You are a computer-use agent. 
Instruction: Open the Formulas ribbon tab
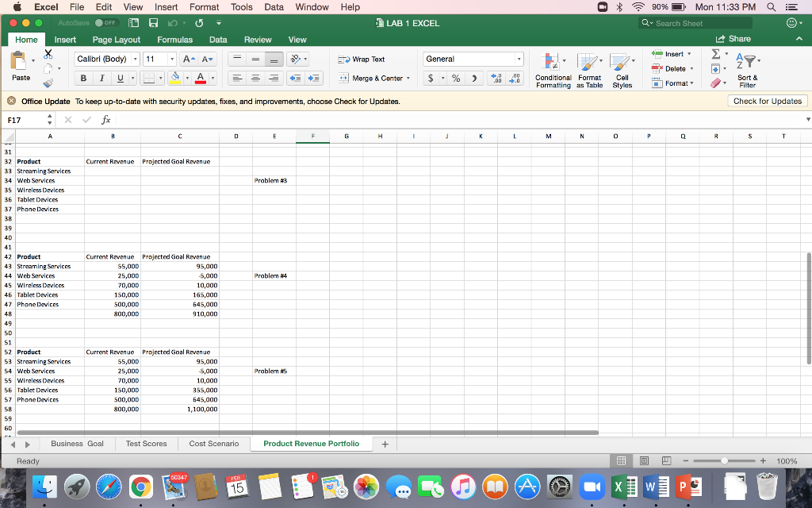coord(174,40)
